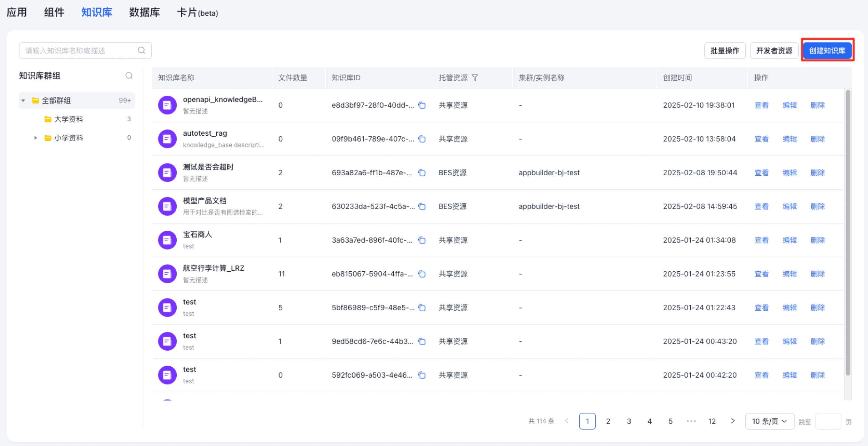Open the 10 条/页 page size dropdown
The image size is (868, 446).
(x=770, y=421)
